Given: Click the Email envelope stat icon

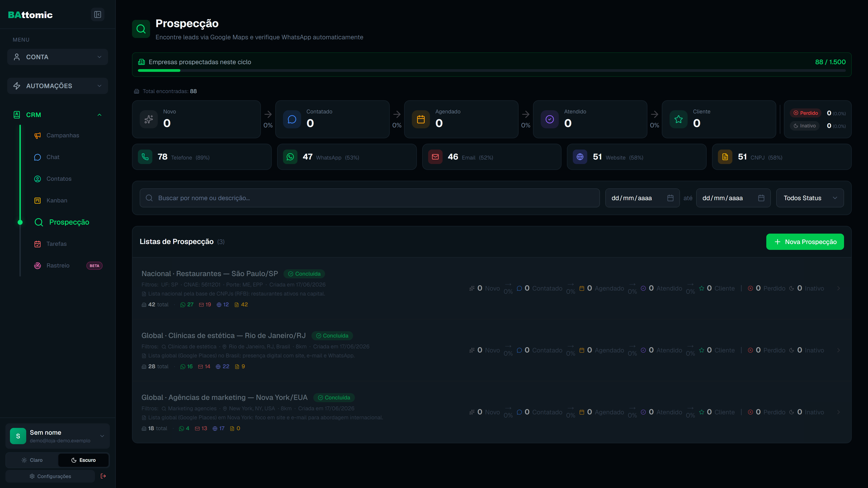Looking at the screenshot, I should pos(435,157).
